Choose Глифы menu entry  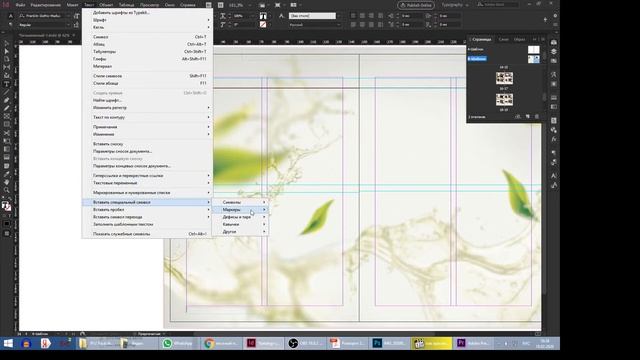(x=147, y=59)
